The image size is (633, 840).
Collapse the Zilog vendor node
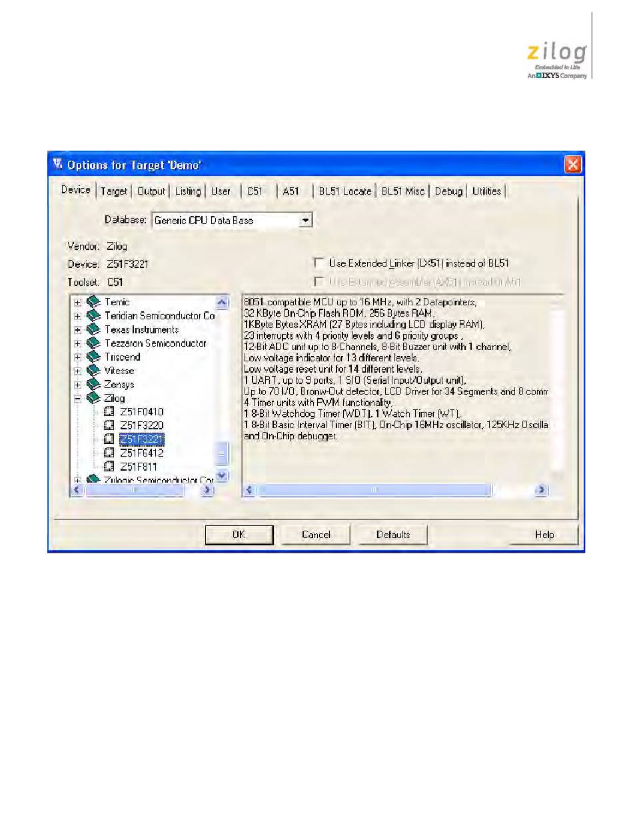(x=78, y=398)
